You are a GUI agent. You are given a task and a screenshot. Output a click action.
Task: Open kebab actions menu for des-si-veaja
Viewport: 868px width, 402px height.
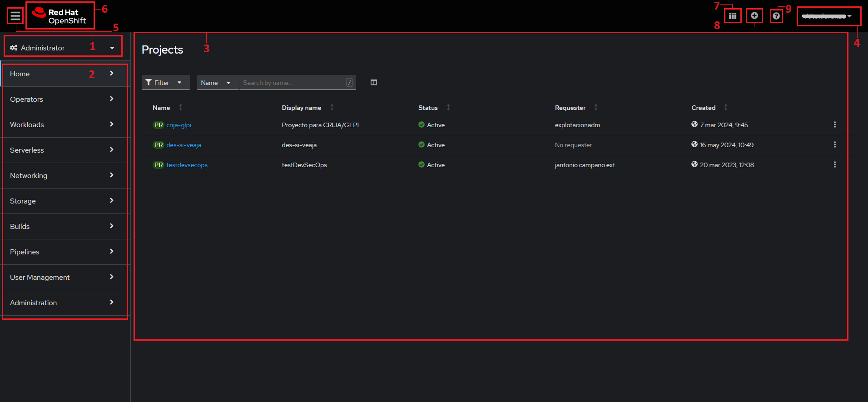click(x=835, y=144)
